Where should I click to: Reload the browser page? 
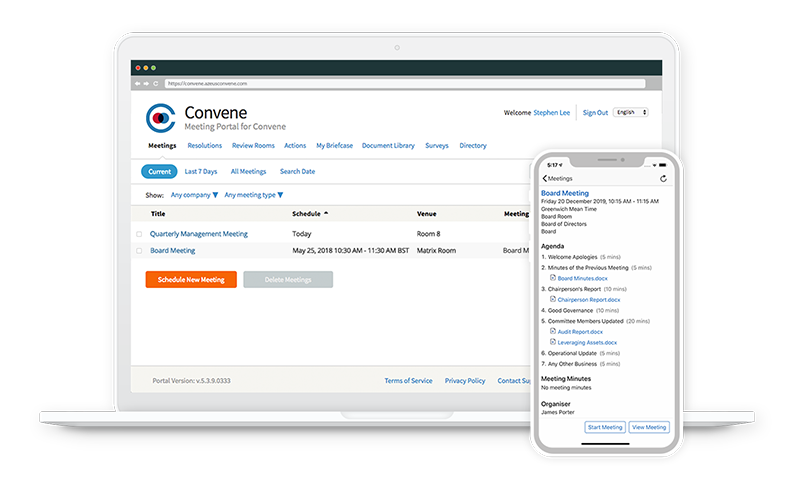(x=156, y=83)
